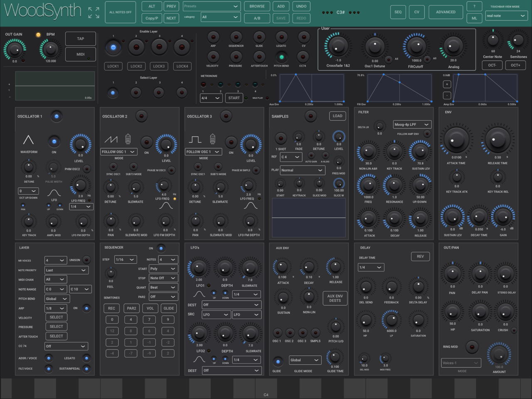Open the NOTE PRIORITY Last dropdown
This screenshot has height=399, width=532.
tap(67, 270)
